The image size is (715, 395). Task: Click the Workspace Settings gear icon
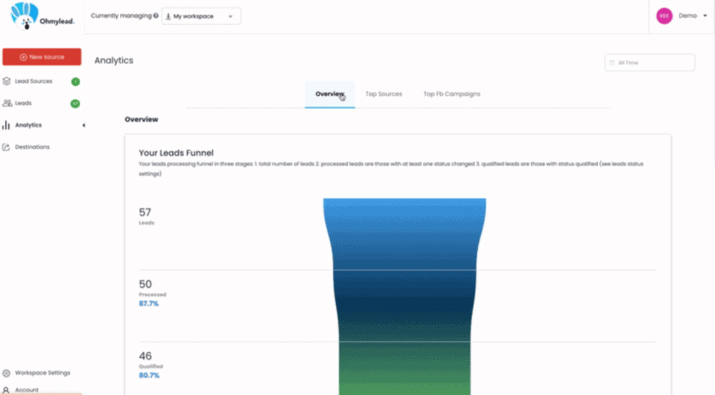(x=6, y=373)
